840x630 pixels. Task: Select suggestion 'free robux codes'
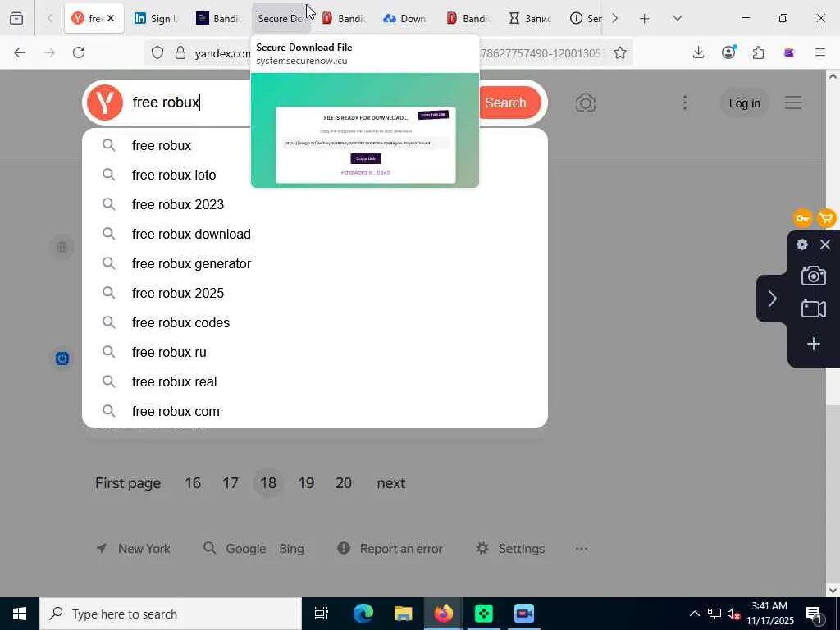(x=315, y=322)
